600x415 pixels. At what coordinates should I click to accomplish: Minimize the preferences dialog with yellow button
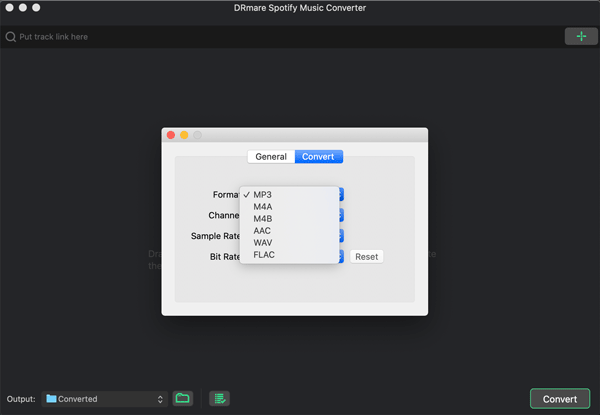tap(184, 135)
